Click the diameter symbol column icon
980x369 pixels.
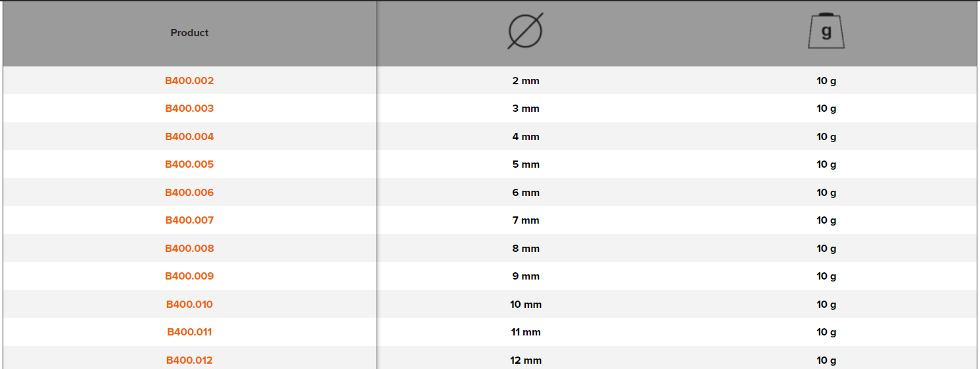[525, 32]
